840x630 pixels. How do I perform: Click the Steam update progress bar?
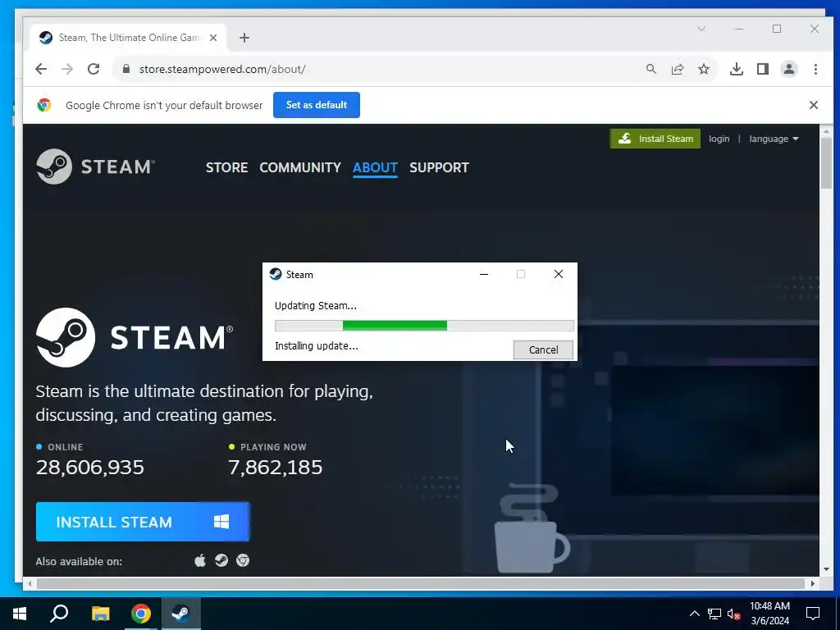point(424,326)
